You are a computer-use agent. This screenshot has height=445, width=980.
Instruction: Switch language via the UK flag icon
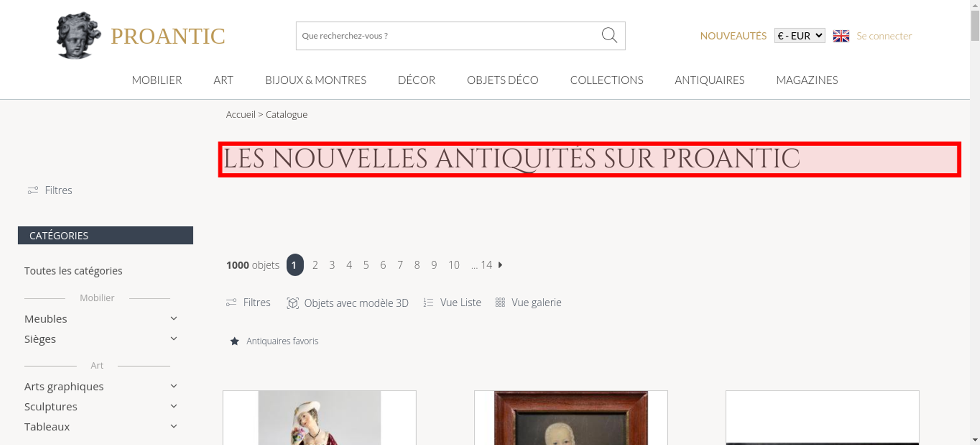(x=841, y=36)
